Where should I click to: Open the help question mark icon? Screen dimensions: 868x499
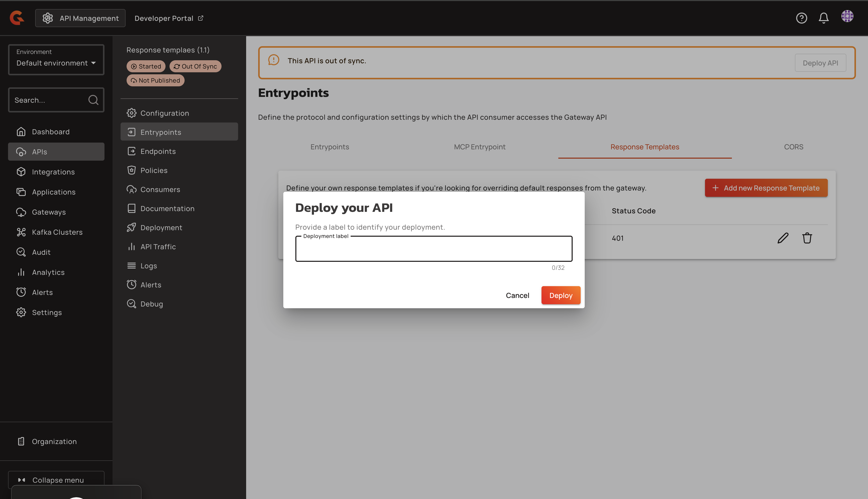point(801,18)
